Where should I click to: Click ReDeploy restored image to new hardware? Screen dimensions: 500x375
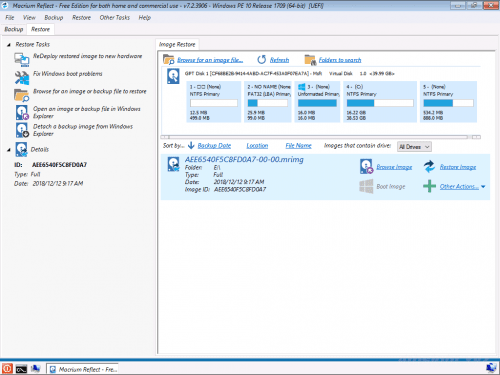click(87, 56)
